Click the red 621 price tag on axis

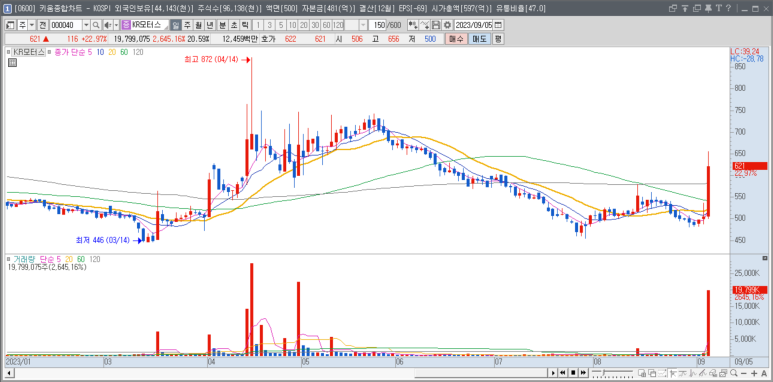point(750,166)
